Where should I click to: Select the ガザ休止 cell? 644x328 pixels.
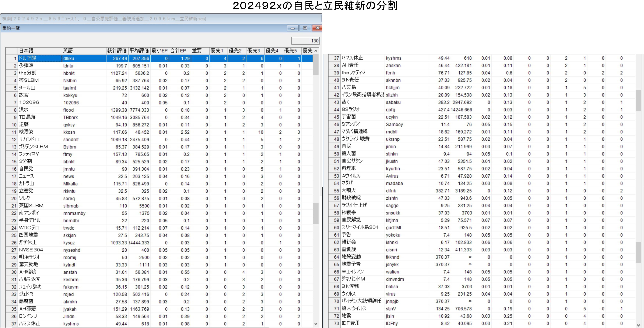pos(40,243)
